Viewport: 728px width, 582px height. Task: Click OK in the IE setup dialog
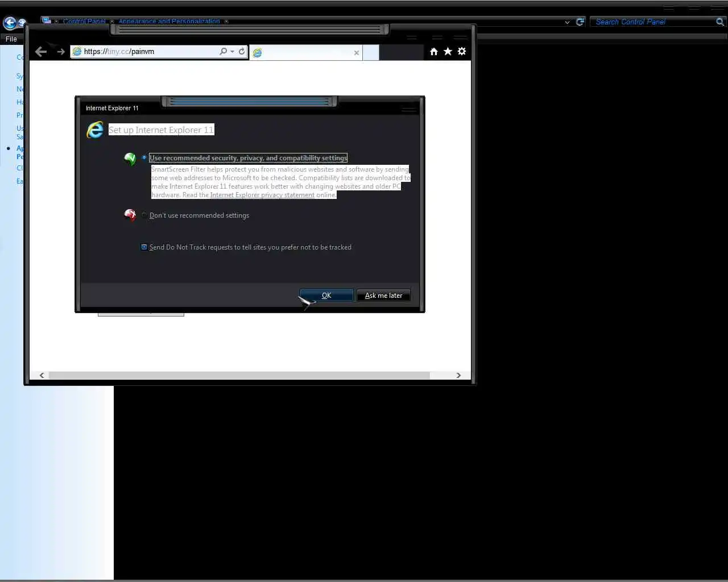coord(326,296)
